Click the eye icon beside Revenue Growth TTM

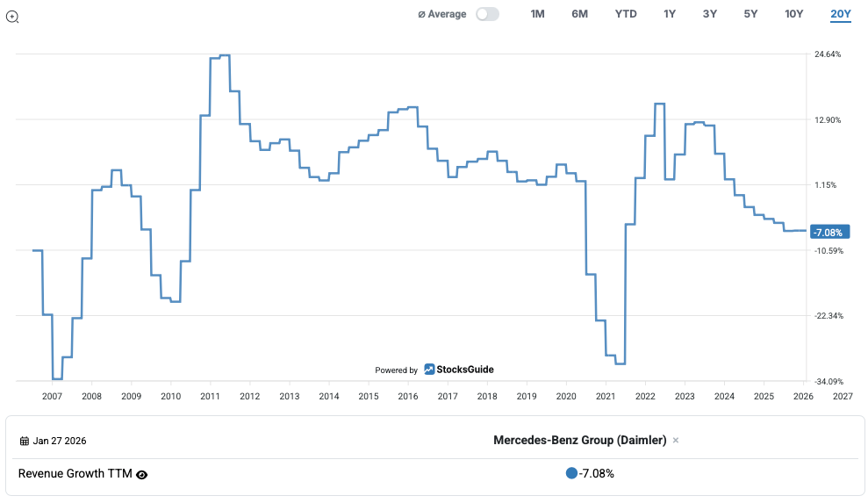(x=142, y=474)
